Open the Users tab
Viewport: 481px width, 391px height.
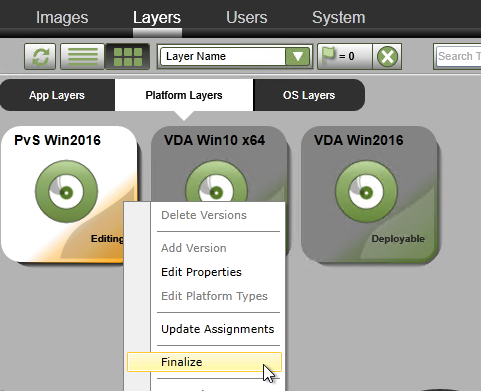click(247, 18)
